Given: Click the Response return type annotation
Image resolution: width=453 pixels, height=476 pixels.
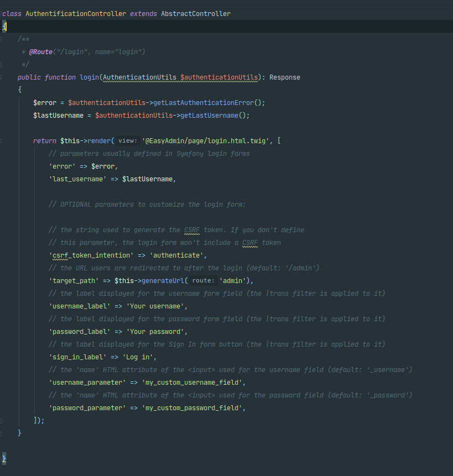Looking at the screenshot, I should coord(284,77).
